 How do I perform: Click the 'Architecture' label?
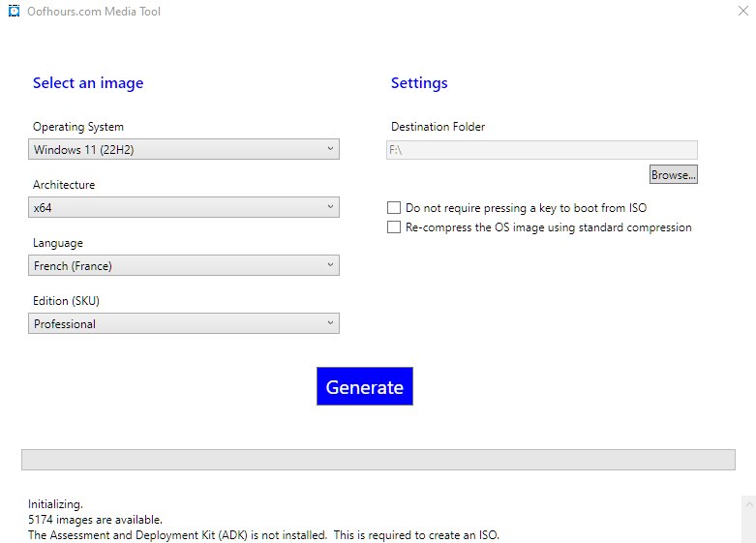pyautogui.click(x=64, y=185)
